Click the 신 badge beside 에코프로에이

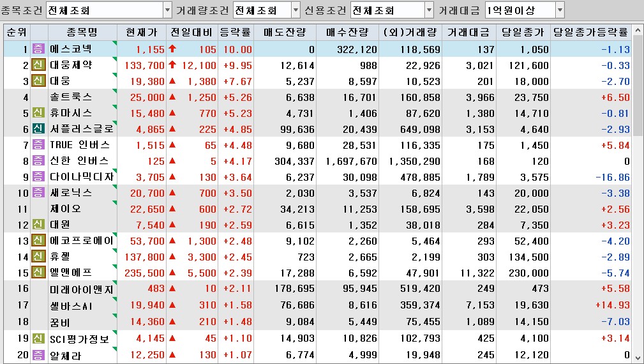[x=38, y=241]
